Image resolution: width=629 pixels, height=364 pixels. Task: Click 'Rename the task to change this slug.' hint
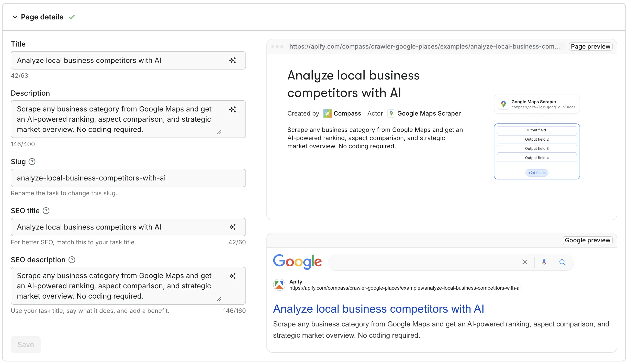pos(64,193)
